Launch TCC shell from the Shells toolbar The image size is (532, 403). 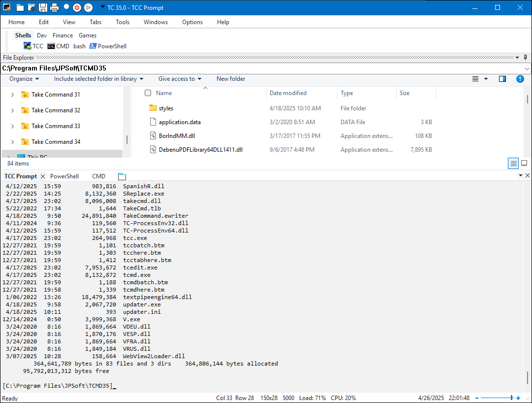coord(33,46)
